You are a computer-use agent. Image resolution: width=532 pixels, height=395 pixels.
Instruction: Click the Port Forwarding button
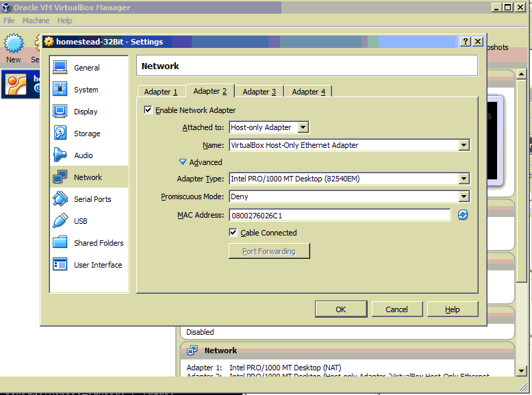pyautogui.click(x=269, y=251)
